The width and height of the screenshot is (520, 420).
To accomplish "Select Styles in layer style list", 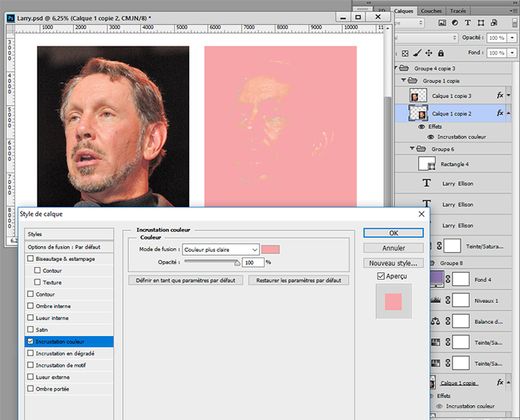I will [x=69, y=234].
